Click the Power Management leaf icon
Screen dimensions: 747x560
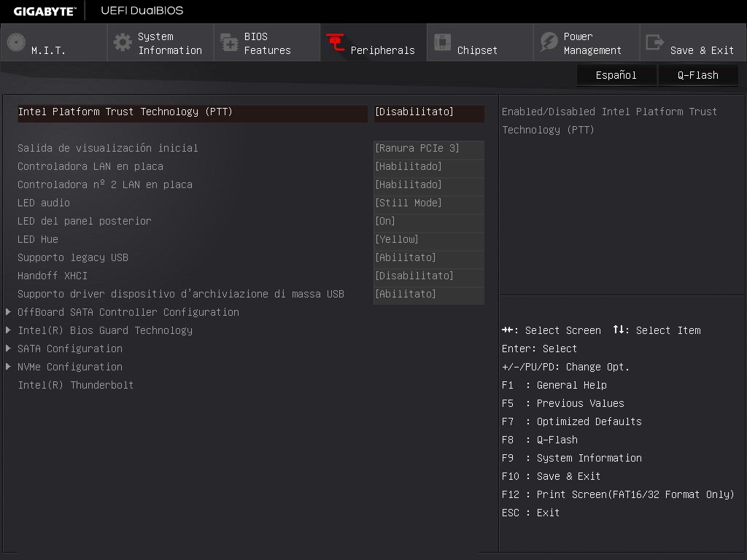[549, 42]
